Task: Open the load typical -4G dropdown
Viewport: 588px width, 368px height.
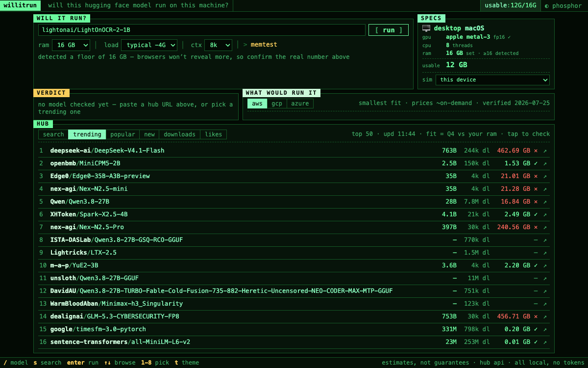Action: tap(150, 45)
